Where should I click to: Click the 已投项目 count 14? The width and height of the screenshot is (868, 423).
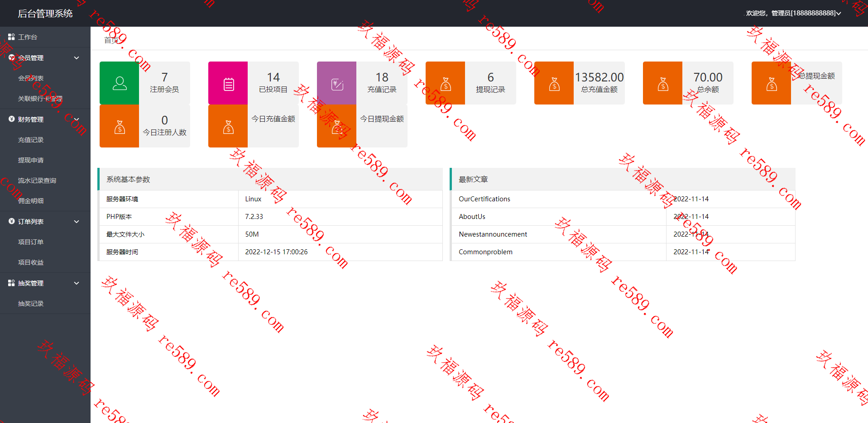coord(273,77)
